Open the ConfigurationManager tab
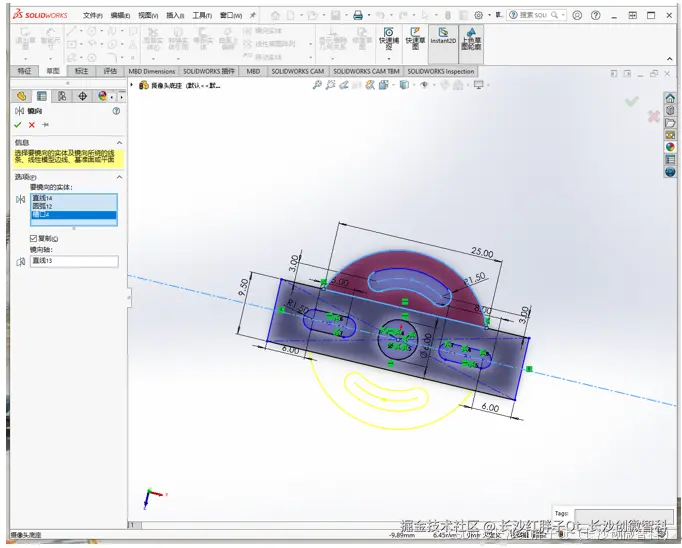This screenshot has width=682, height=548. [62, 96]
